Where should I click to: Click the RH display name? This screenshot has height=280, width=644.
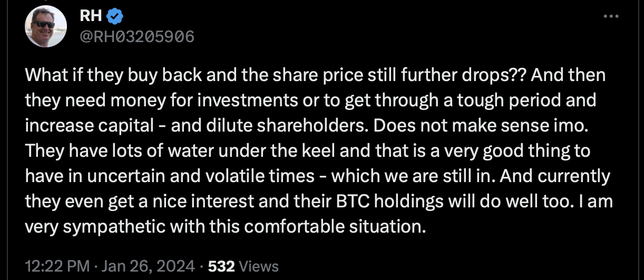point(91,16)
